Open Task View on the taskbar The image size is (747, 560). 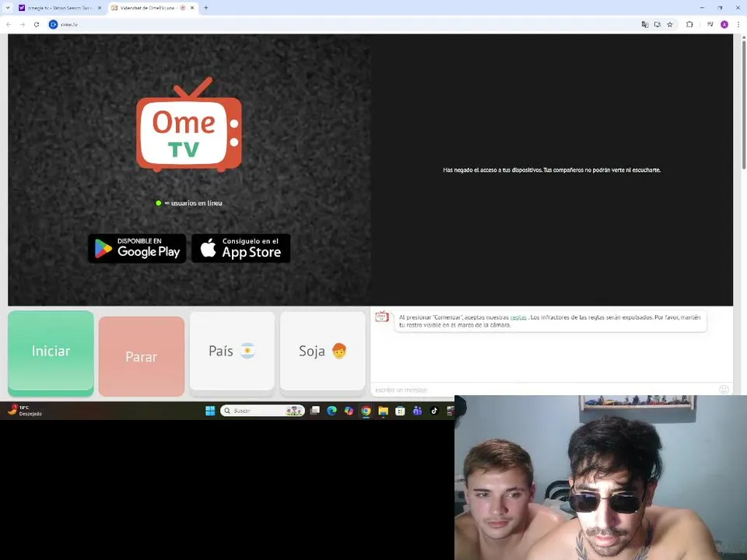click(315, 411)
